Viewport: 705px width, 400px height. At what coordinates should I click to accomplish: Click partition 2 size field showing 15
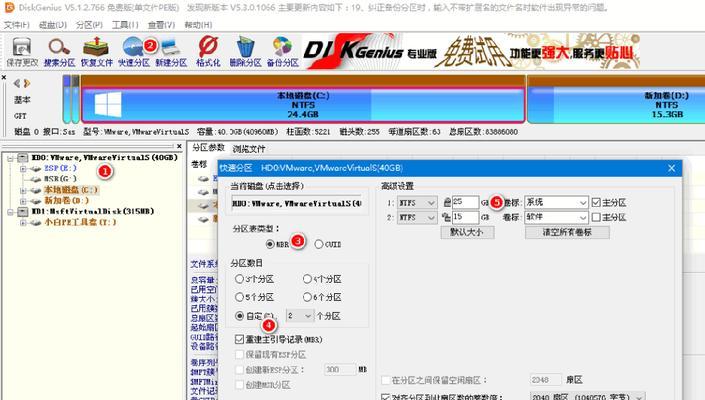(465, 217)
